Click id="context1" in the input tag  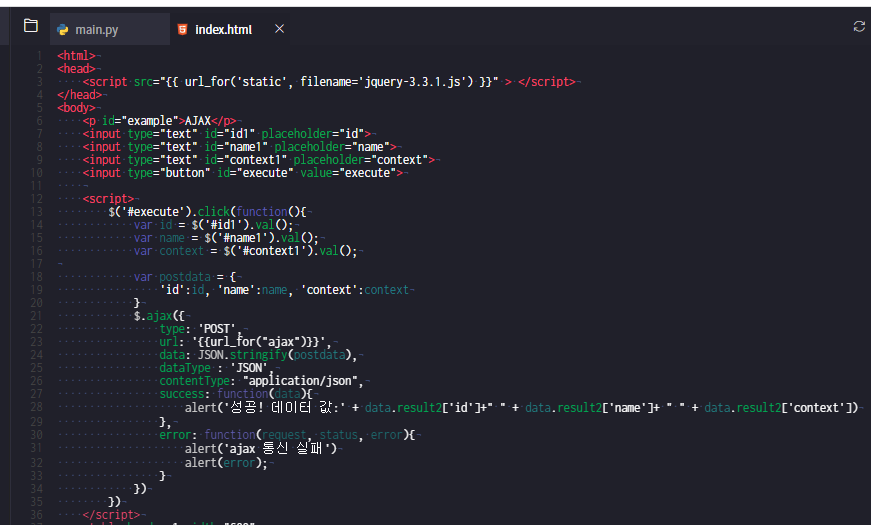point(246,160)
